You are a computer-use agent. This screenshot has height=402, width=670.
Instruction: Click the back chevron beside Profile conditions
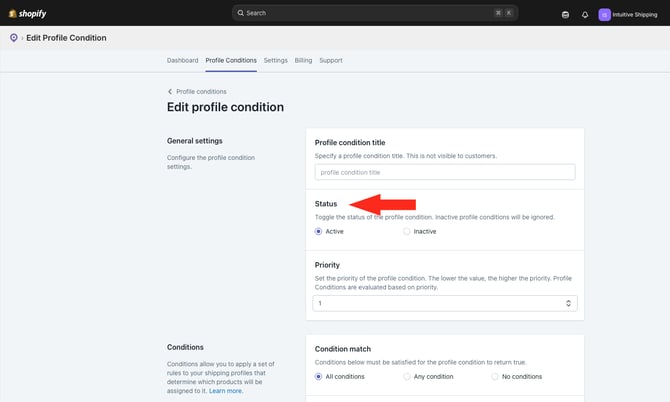coord(170,91)
